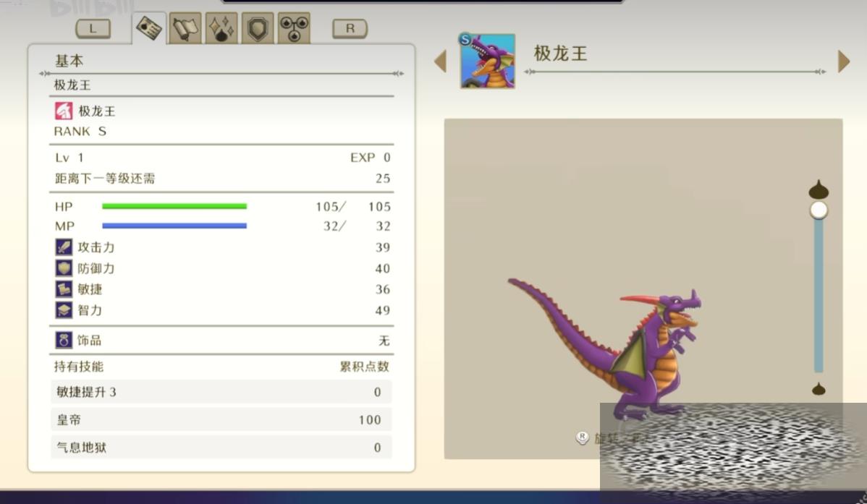Select the 敏捷提升 3 skill row
Image resolution: width=867 pixels, height=504 pixels.
(221, 392)
